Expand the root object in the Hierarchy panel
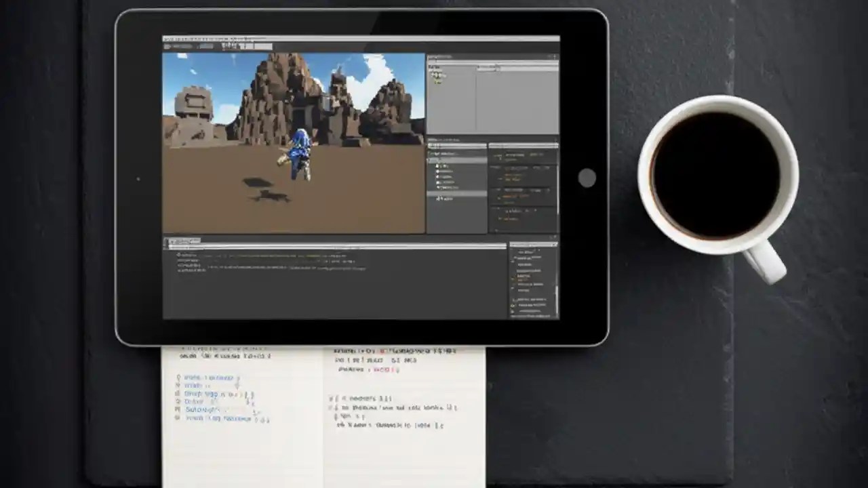 [x=430, y=154]
